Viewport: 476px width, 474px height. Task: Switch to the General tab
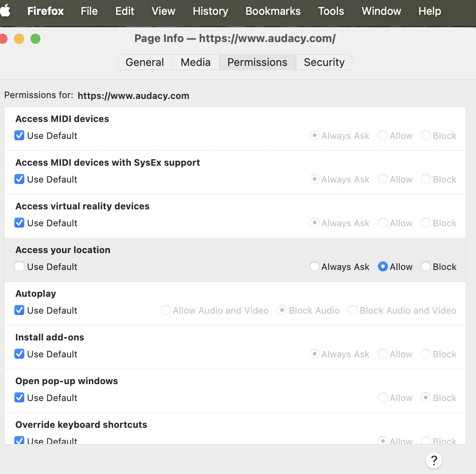point(145,62)
